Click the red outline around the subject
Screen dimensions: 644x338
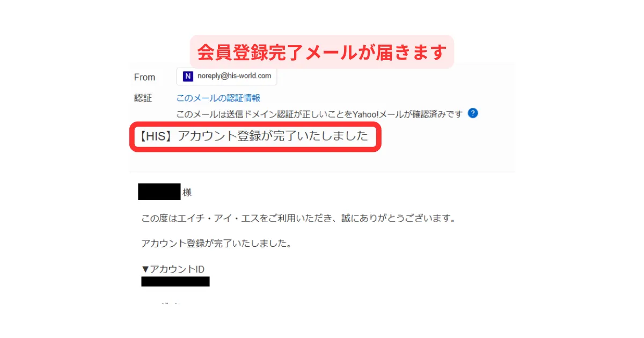point(255,136)
